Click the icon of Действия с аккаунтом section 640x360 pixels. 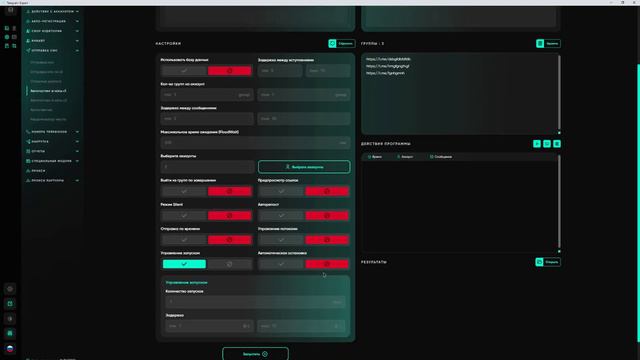click(28, 11)
